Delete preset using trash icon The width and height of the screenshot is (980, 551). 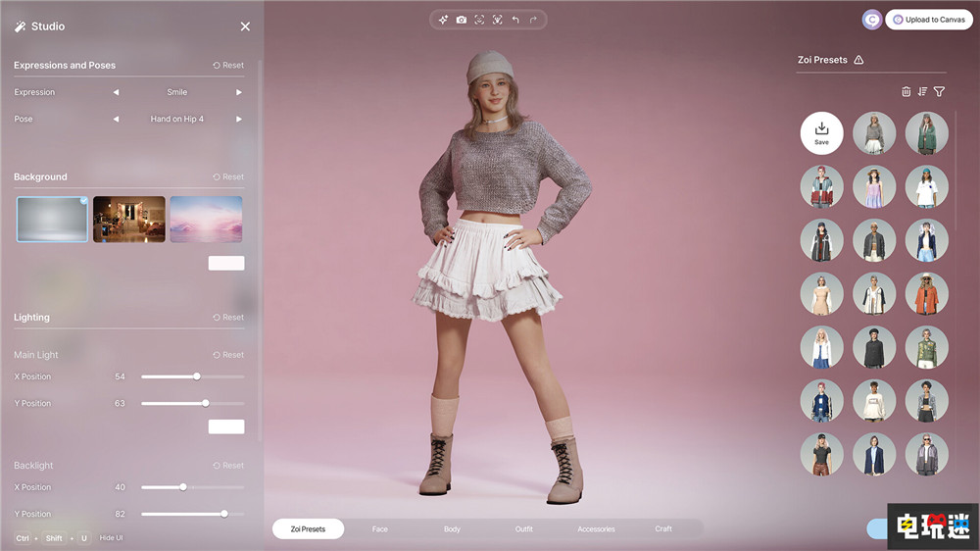[906, 91]
